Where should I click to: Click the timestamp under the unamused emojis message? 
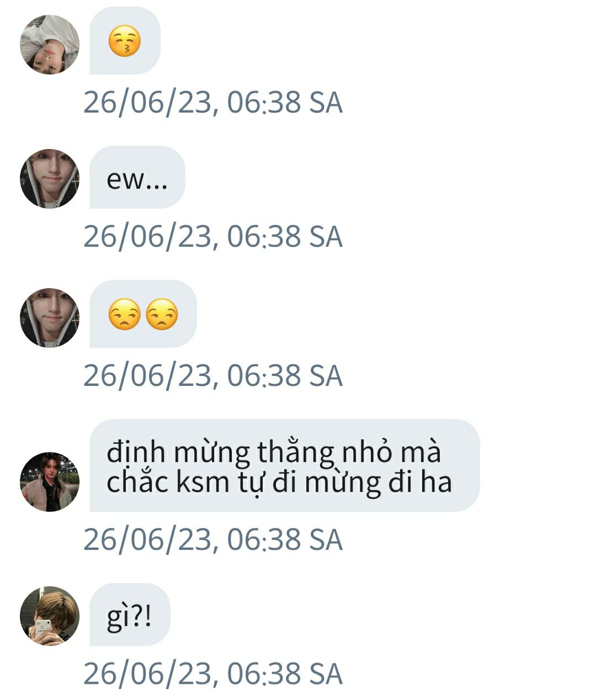click(213, 375)
